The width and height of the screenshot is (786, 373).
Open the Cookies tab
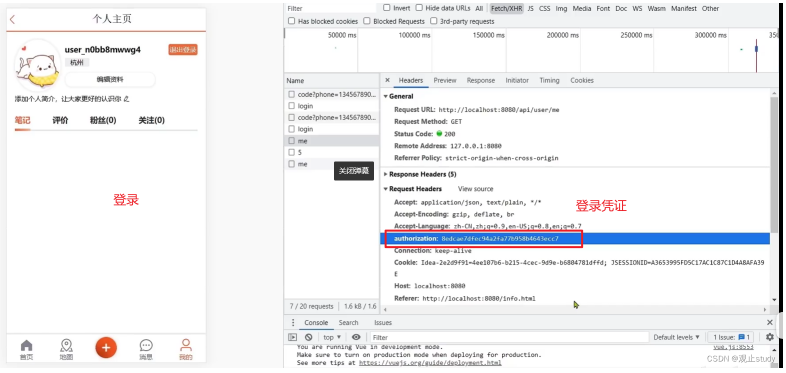pyautogui.click(x=581, y=80)
